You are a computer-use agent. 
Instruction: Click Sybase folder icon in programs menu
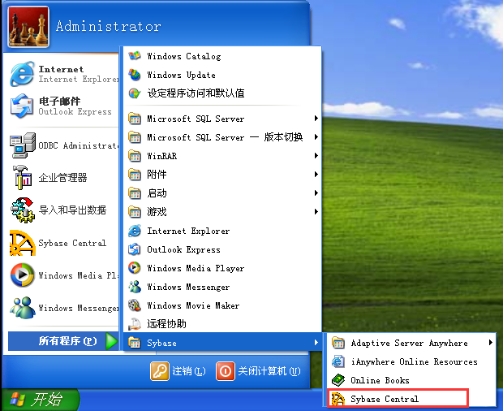(135, 342)
